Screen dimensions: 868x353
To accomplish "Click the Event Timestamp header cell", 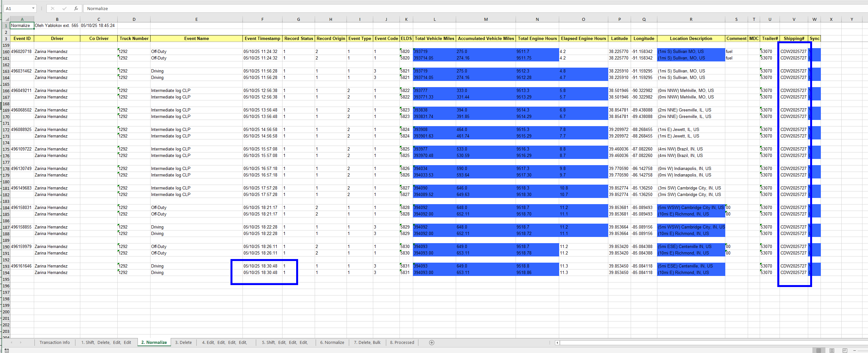I will point(262,38).
